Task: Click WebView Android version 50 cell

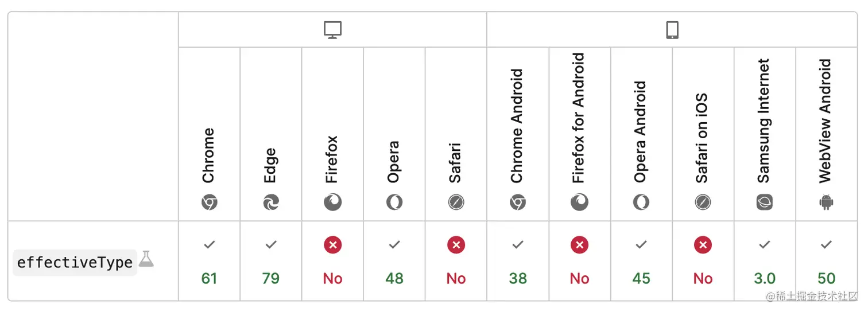Action: click(826, 278)
